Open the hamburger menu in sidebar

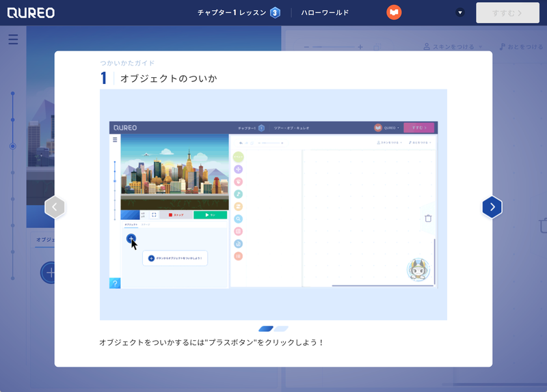13,40
